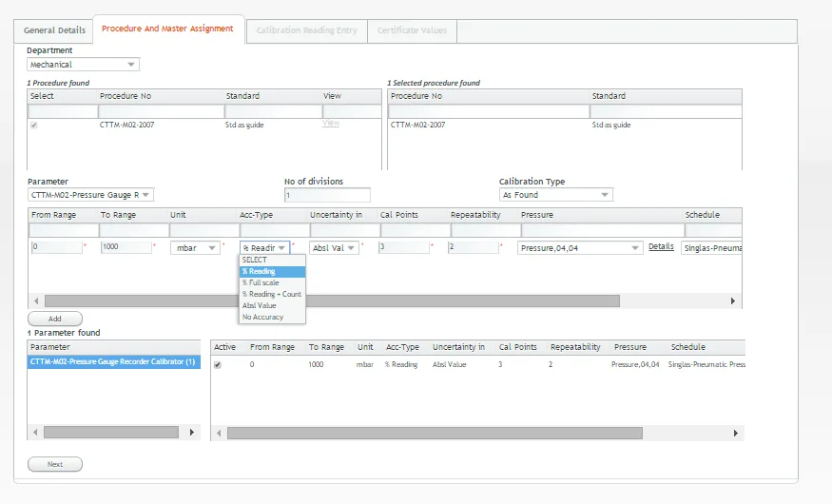The height and width of the screenshot is (504, 832).
Task: Click the Details link beside Pressure
Action: click(x=661, y=246)
